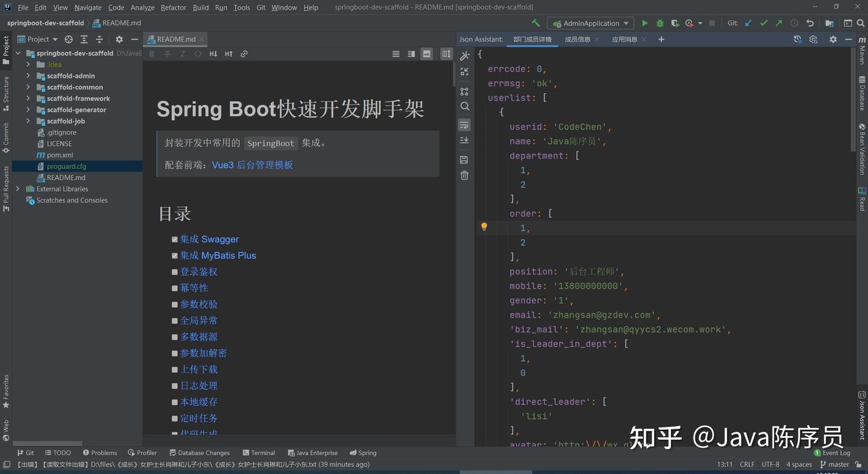Run AdminApplication with the green play icon
Viewport: 868px width, 474px height.
tap(644, 22)
